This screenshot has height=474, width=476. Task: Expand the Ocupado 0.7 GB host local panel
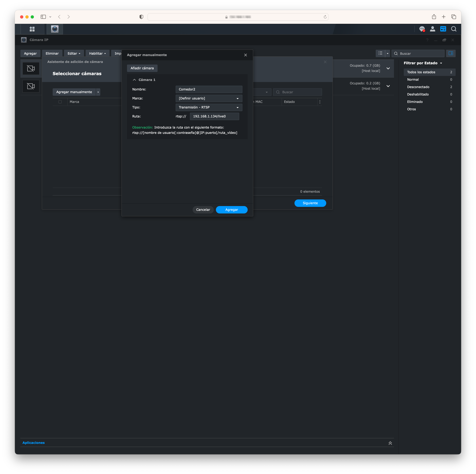pyautogui.click(x=388, y=68)
